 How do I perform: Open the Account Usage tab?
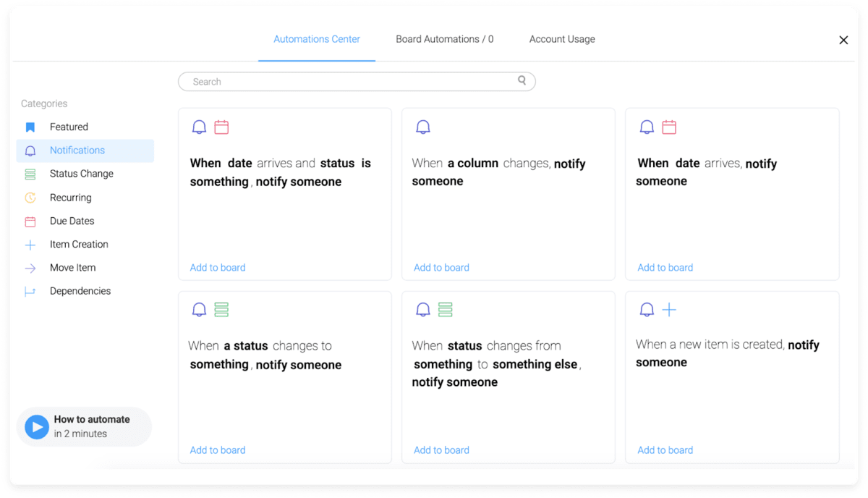coord(562,39)
